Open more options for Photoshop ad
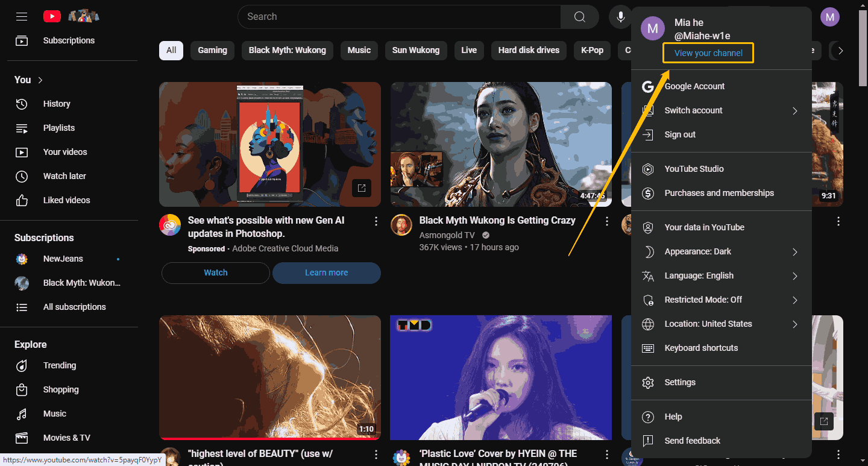Screen dimensions: 868x466 tap(376, 221)
